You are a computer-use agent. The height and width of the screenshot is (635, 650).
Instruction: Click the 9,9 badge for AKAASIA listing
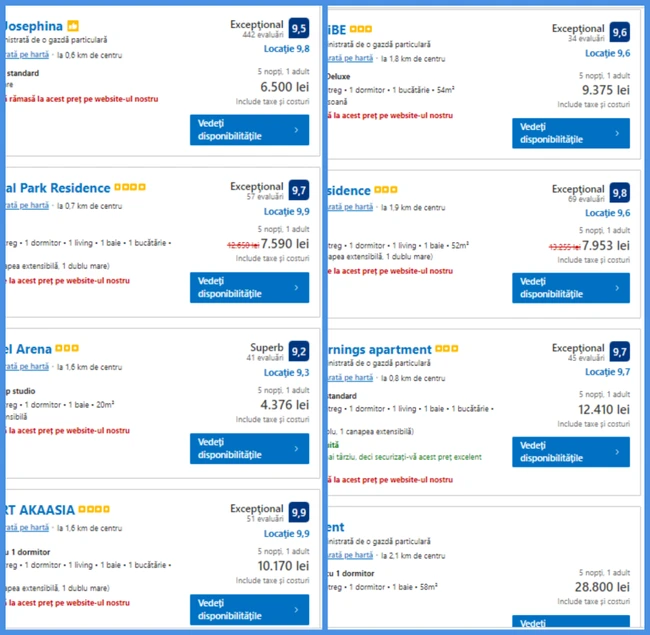299,513
